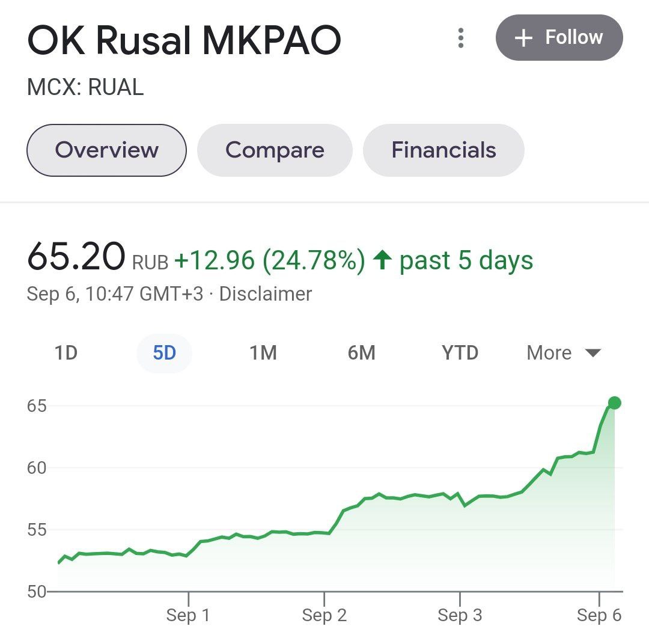Click the Sep 1 date axis label
Screen dimensions: 649x644
tap(188, 615)
